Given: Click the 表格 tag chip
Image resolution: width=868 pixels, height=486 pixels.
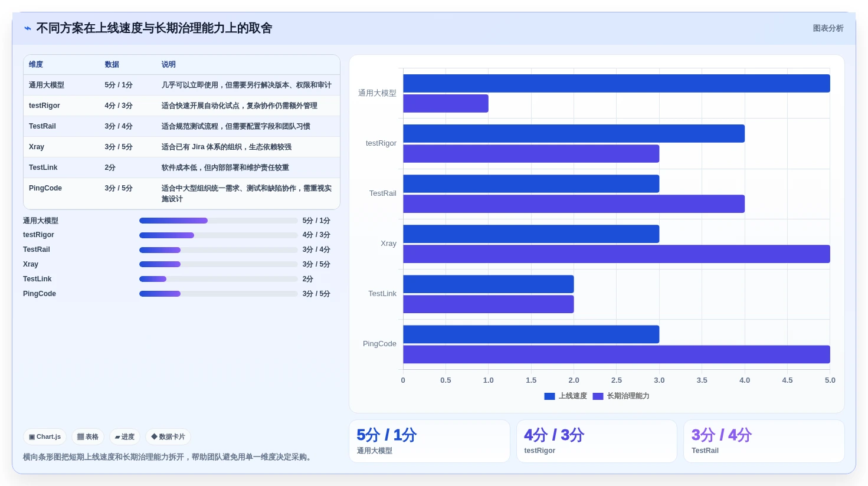Looking at the screenshot, I should (88, 437).
